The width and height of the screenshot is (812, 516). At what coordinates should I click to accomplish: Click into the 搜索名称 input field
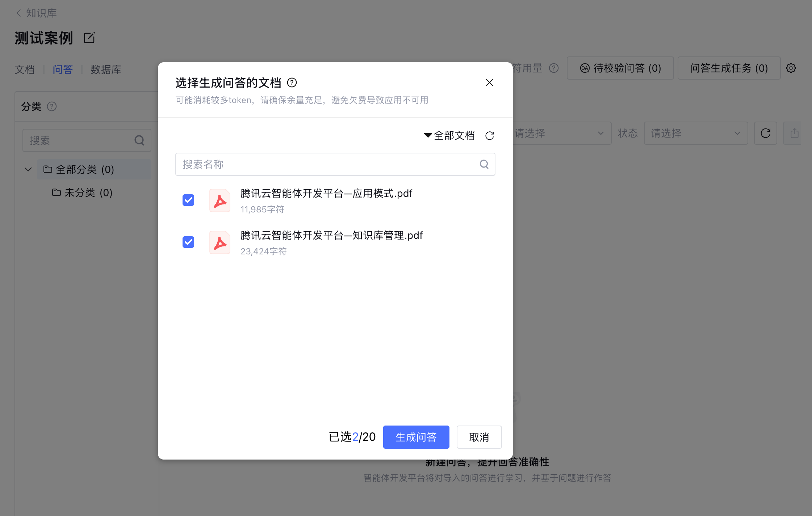coord(326,164)
